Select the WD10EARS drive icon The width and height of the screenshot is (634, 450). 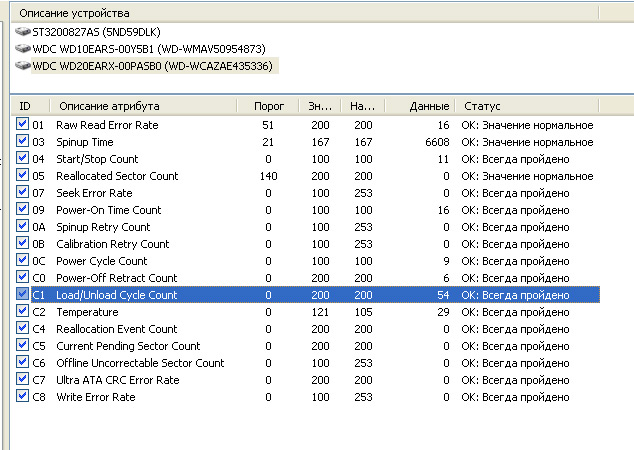click(x=23, y=49)
